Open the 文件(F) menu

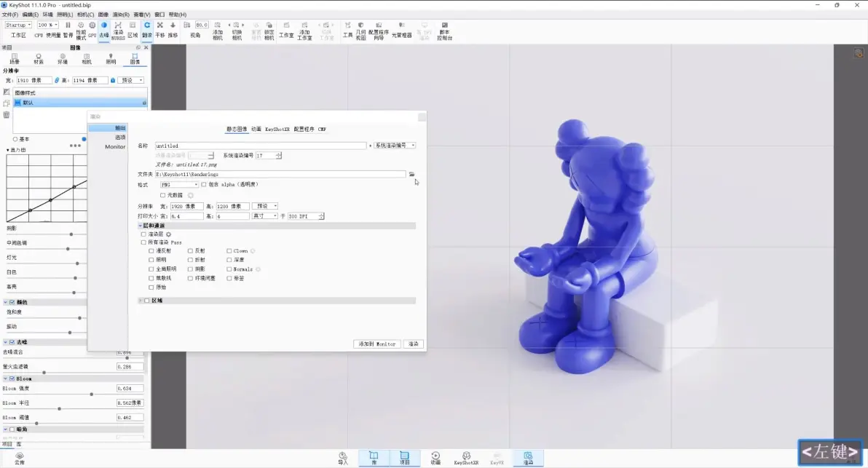pyautogui.click(x=10, y=15)
